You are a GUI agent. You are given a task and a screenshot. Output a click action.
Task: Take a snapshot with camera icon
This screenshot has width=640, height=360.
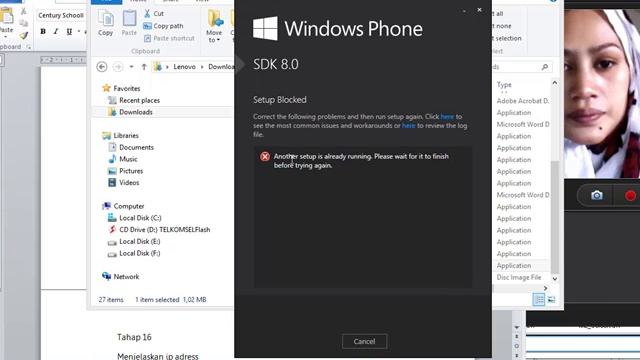[x=596, y=196]
